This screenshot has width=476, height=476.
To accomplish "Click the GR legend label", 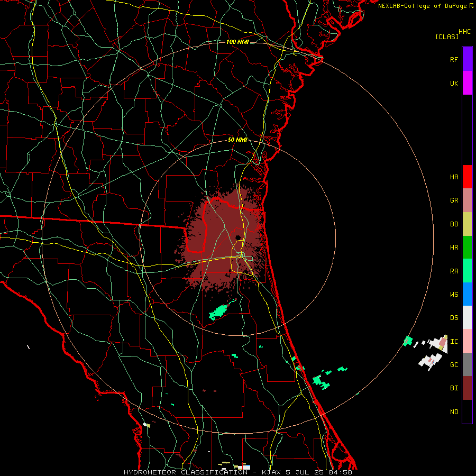I will pos(454,200).
